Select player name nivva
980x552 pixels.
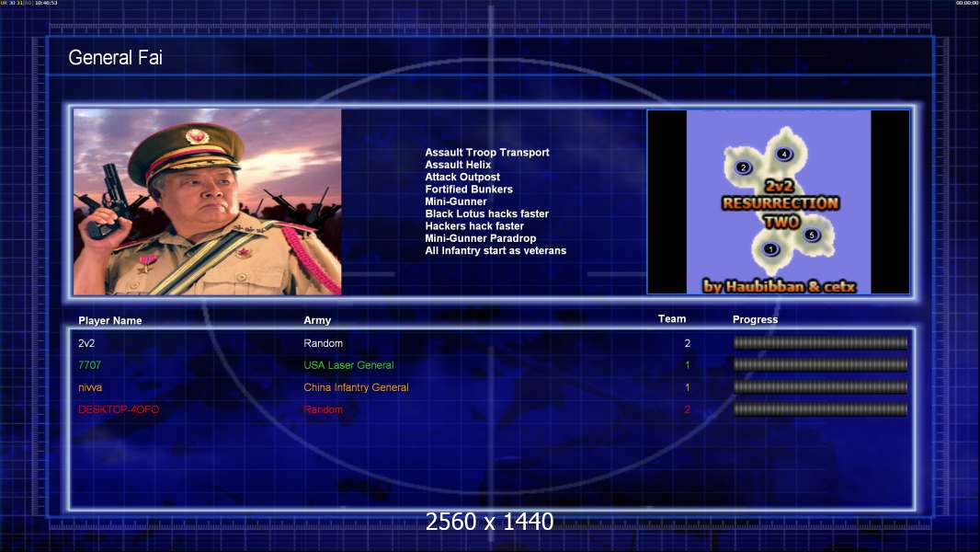tap(90, 387)
